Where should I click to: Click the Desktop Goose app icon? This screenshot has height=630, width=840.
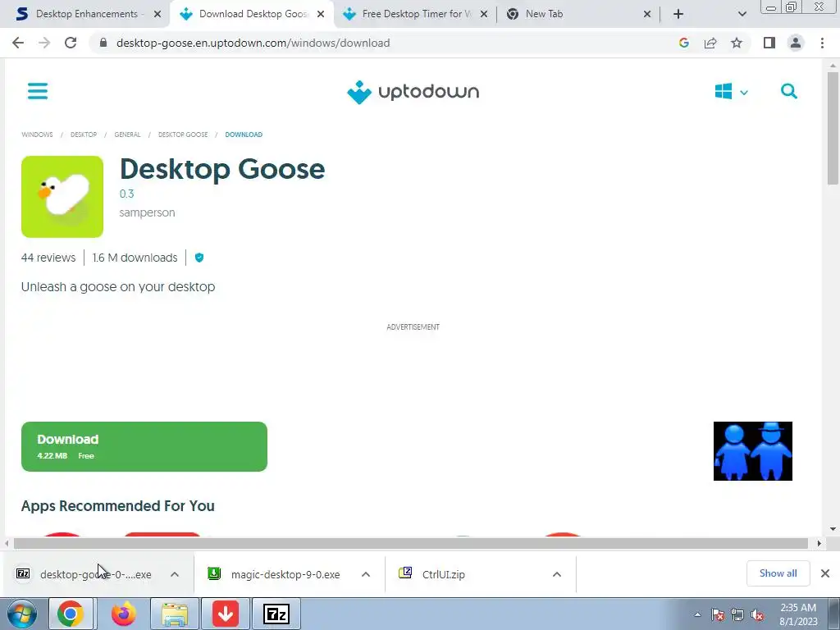click(x=62, y=197)
